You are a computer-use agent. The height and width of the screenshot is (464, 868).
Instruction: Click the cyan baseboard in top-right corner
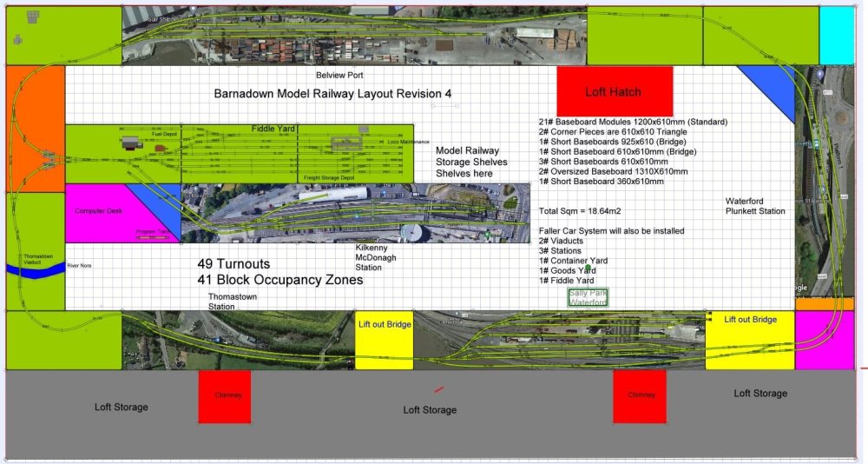coord(837,36)
